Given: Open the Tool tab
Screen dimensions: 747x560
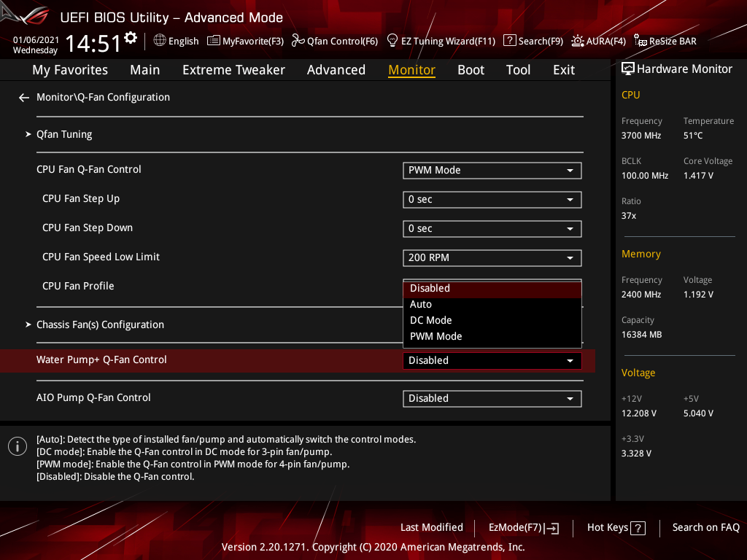Looking at the screenshot, I should click(518, 70).
